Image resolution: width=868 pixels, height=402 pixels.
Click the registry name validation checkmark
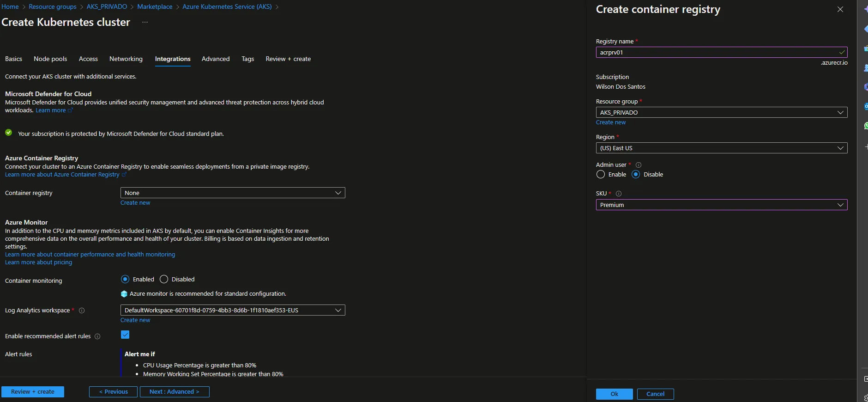[842, 52]
